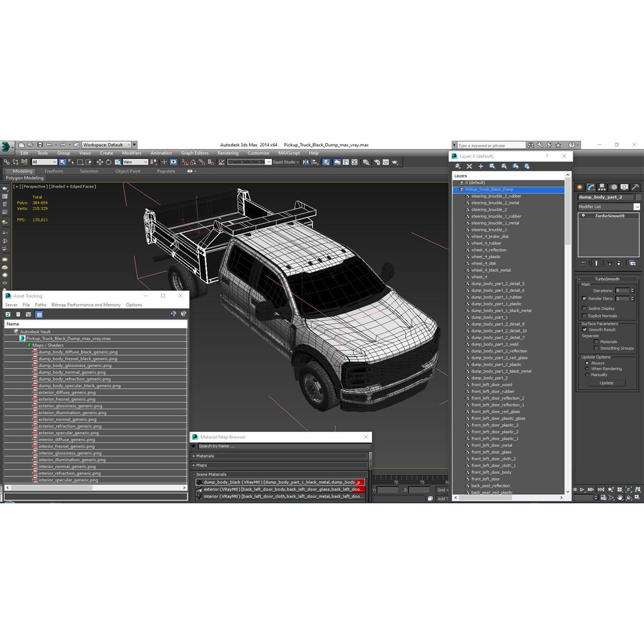
Task: Click the Select and Rotate tool
Action: [109, 162]
